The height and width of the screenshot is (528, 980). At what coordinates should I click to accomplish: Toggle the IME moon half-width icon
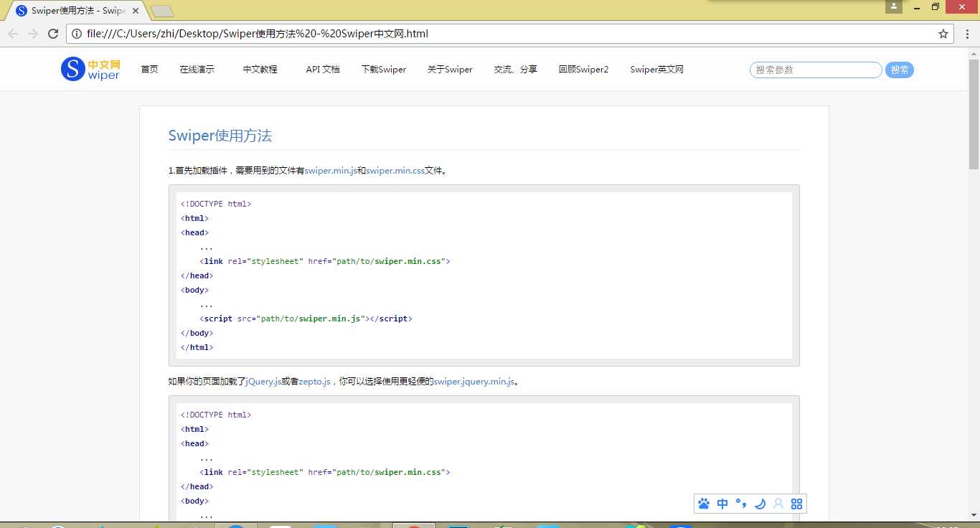click(x=760, y=504)
